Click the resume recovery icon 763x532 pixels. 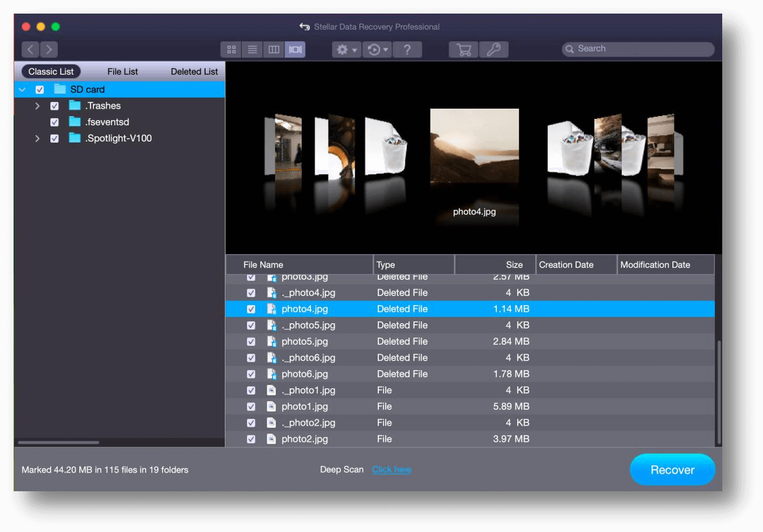(x=374, y=49)
